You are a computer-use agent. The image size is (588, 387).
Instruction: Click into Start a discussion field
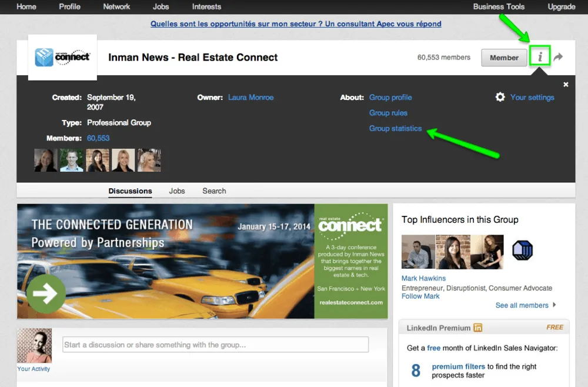pyautogui.click(x=215, y=345)
